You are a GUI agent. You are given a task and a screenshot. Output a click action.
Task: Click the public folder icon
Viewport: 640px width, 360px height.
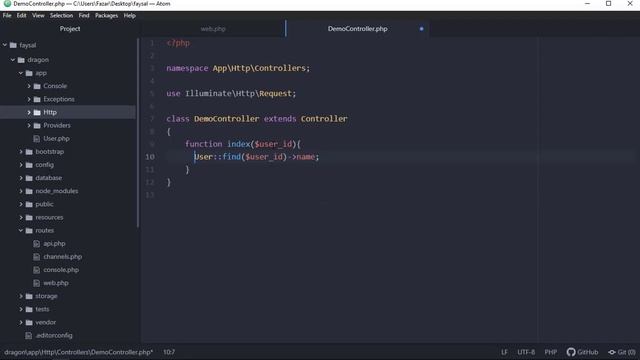pos(29,204)
